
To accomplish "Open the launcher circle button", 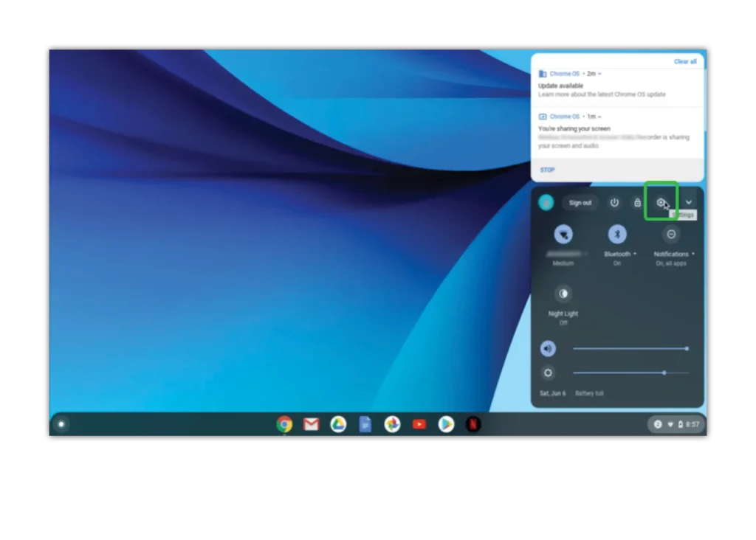I will pos(61,424).
